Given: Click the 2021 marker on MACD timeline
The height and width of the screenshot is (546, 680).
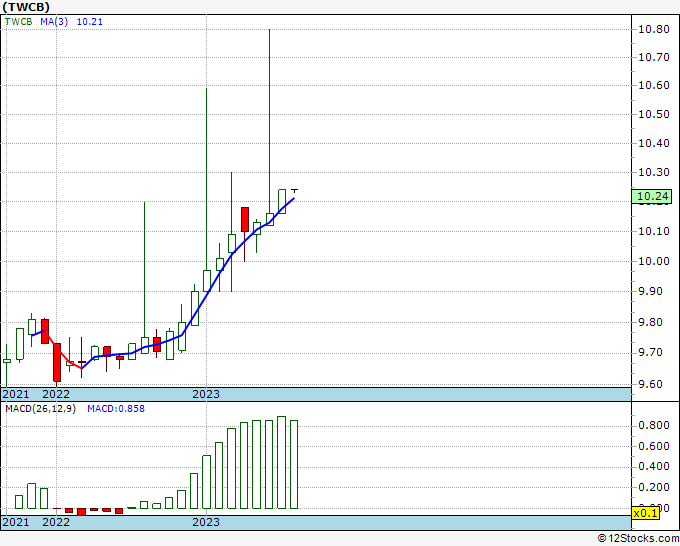Looking at the screenshot, I should (x=16, y=522).
